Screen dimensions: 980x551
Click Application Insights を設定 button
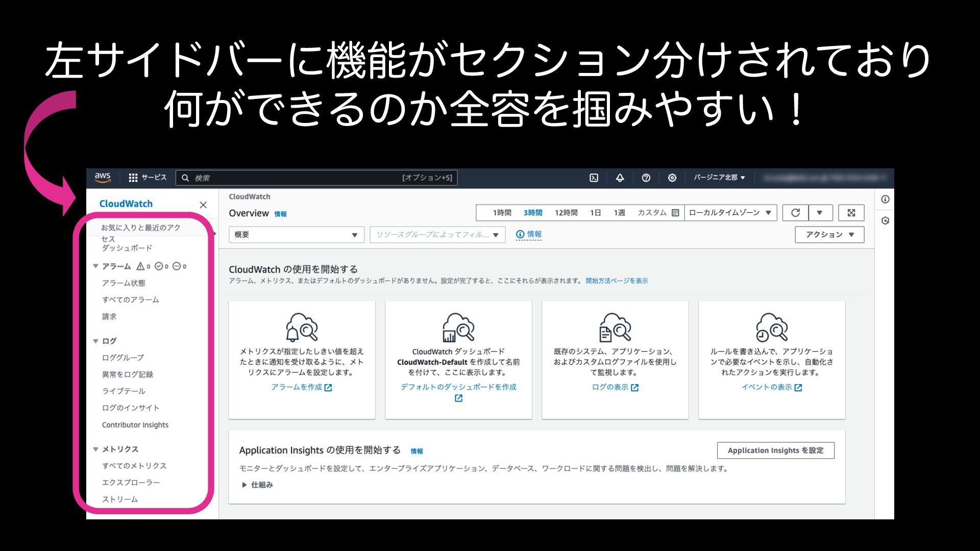[775, 450]
